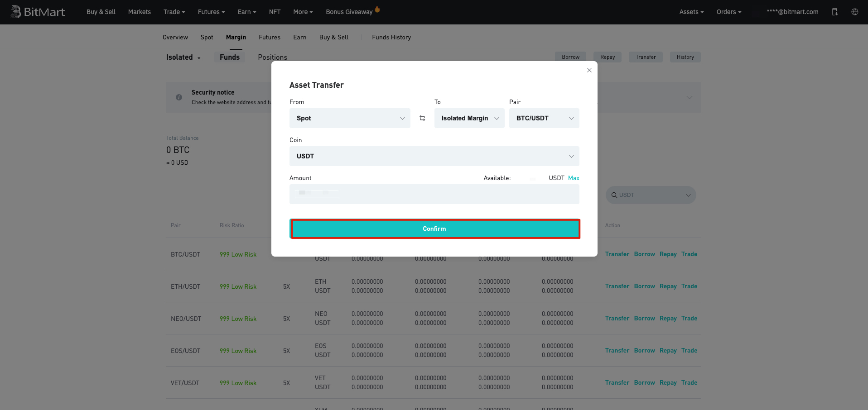Swap the From and To accounts icon
868x410 pixels.
tap(422, 118)
